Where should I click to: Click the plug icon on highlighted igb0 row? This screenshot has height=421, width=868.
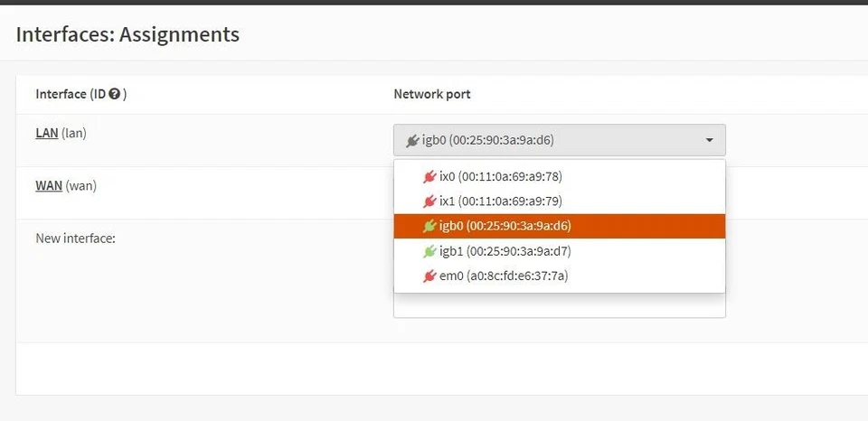pos(429,226)
